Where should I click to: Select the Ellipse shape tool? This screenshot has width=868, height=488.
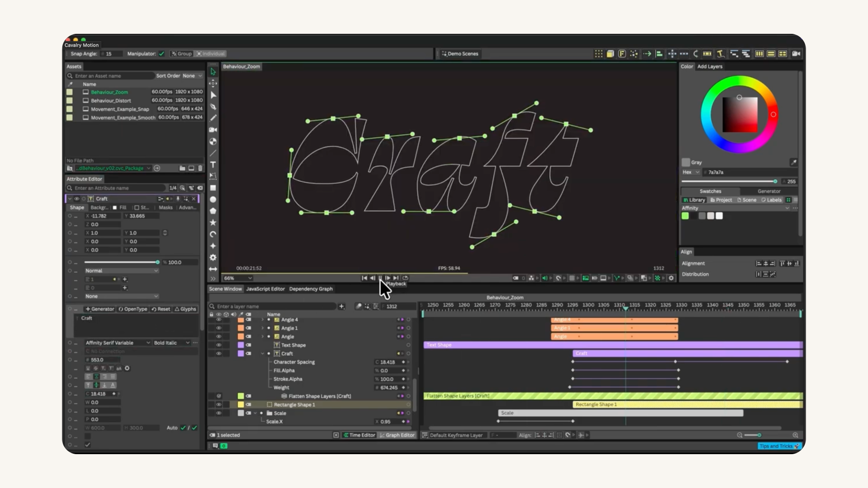pyautogui.click(x=213, y=199)
